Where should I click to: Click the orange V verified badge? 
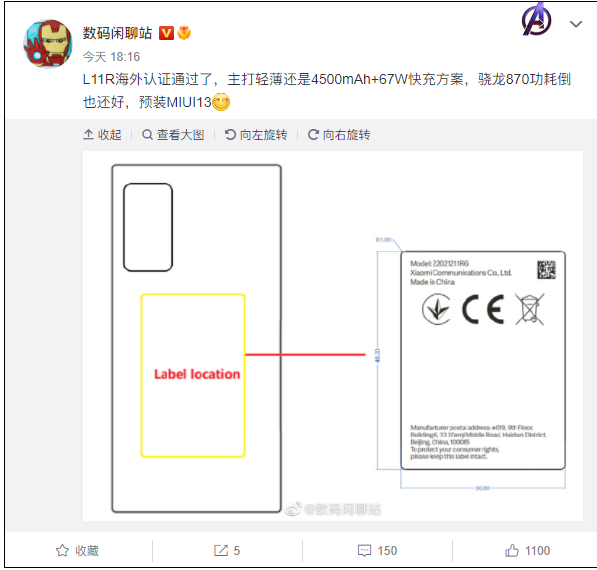(x=166, y=33)
